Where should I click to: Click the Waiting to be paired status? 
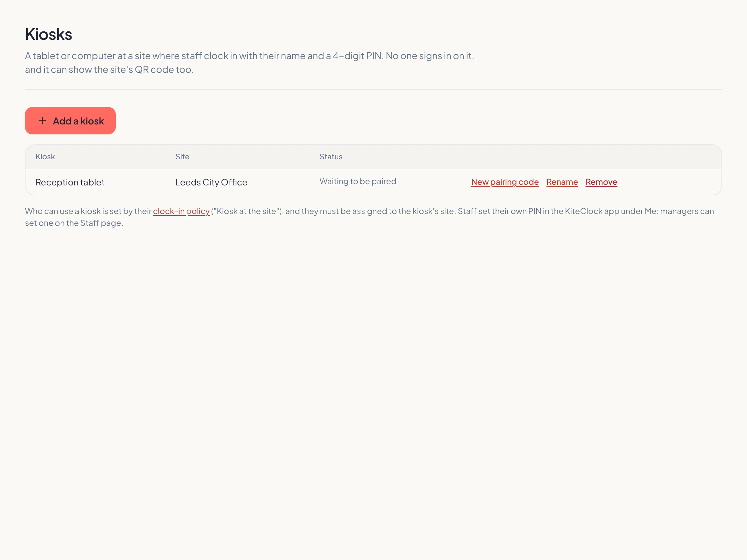(358, 182)
